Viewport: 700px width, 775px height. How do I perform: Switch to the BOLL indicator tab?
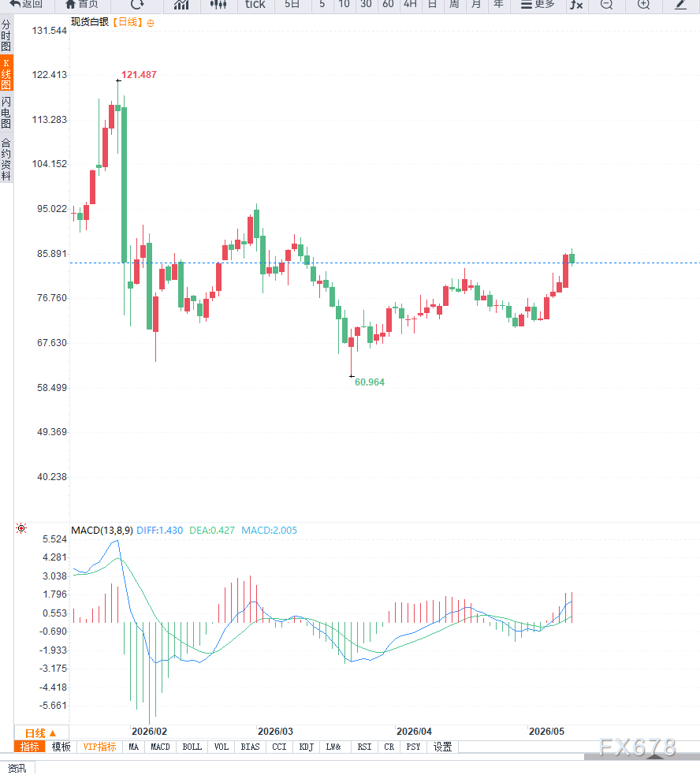click(x=192, y=747)
